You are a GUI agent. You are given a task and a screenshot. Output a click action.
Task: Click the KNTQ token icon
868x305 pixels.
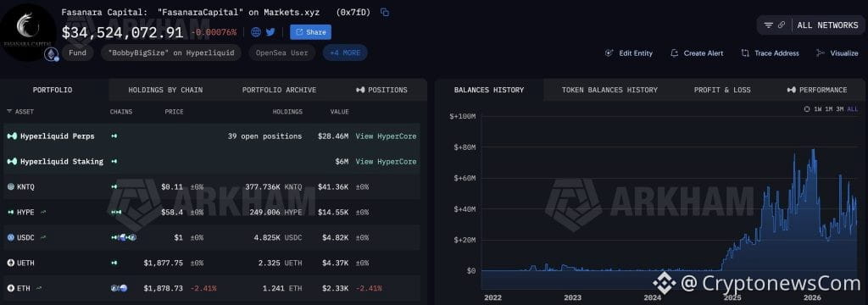click(x=10, y=187)
